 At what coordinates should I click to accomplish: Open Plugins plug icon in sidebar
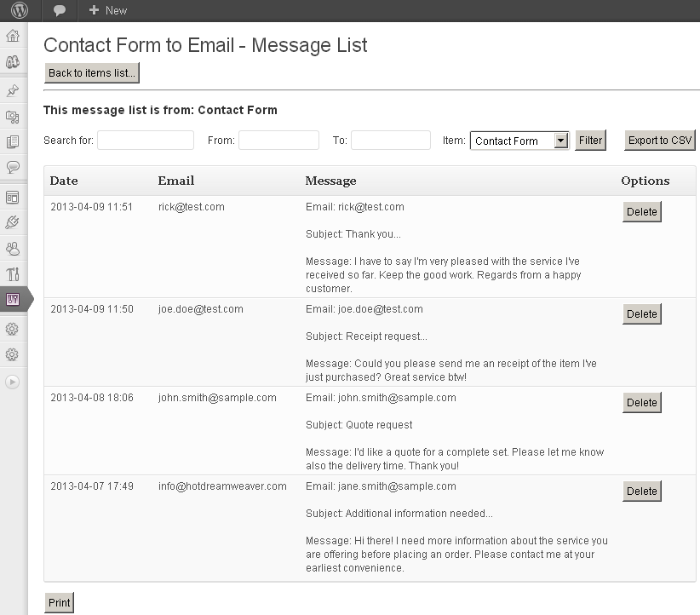click(13, 222)
